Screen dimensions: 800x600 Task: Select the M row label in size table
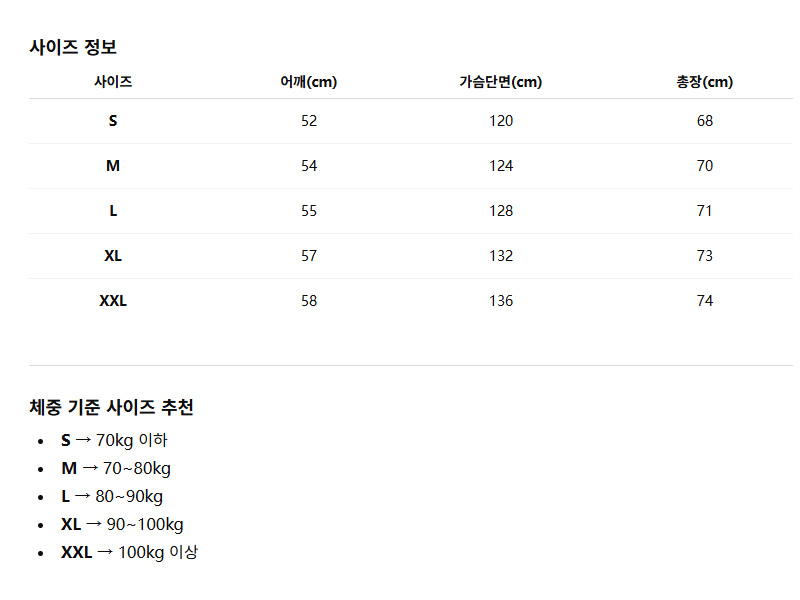113,166
